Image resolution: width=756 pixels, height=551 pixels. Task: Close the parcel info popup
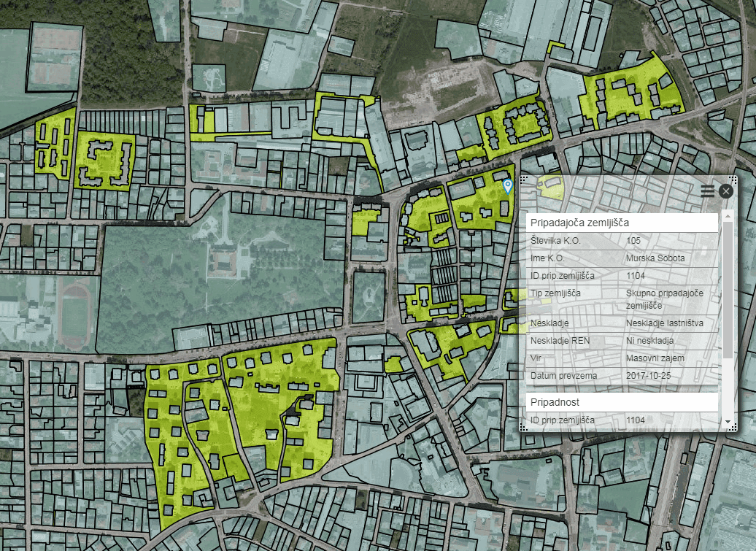725,191
